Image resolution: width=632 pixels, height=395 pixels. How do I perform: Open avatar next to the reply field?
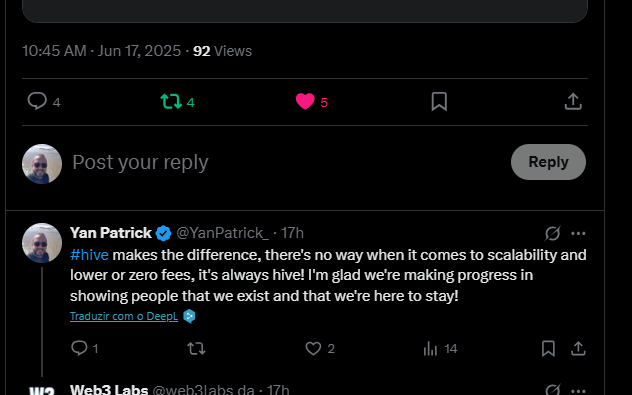point(42,164)
